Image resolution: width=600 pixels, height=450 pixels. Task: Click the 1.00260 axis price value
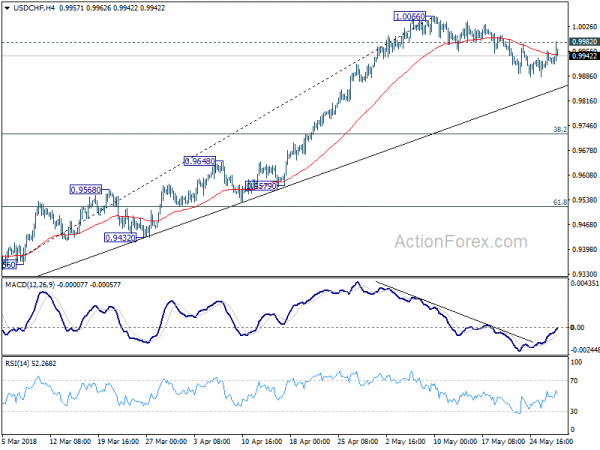pos(584,27)
